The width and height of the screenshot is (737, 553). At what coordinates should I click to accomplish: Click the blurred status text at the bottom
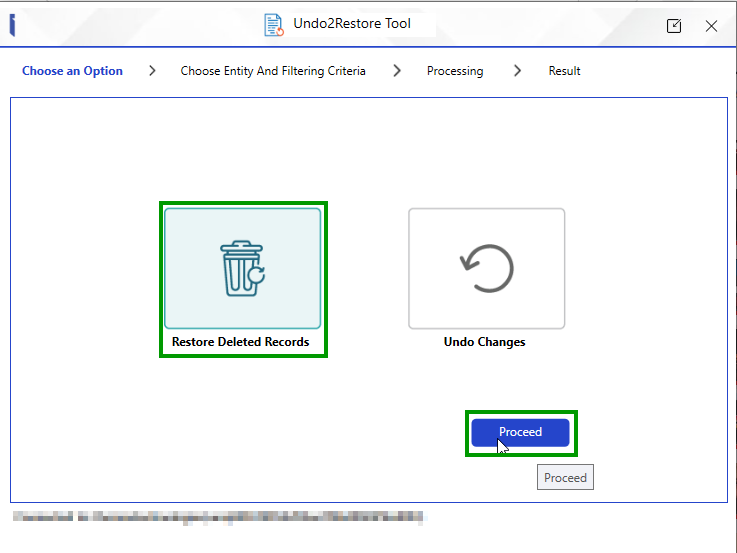pos(218,517)
